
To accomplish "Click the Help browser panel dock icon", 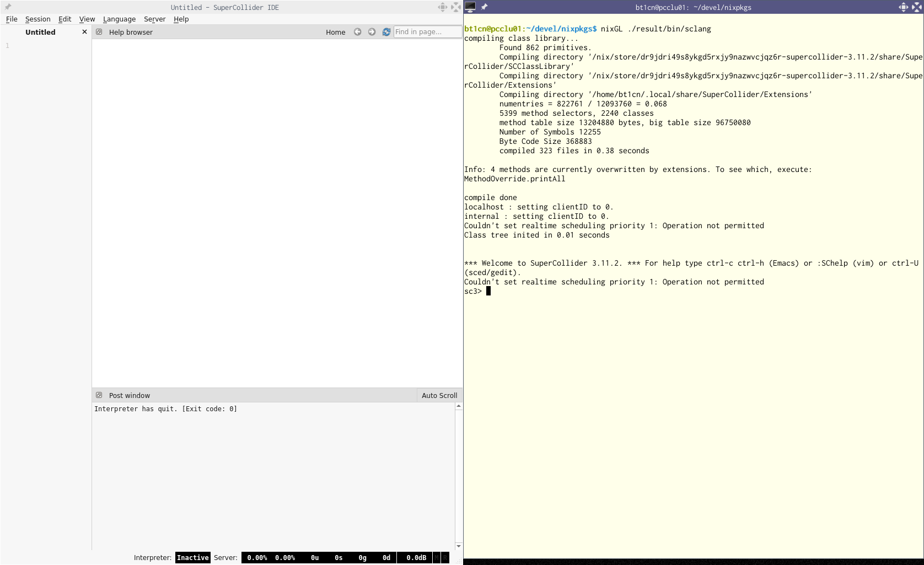I will 99,32.
